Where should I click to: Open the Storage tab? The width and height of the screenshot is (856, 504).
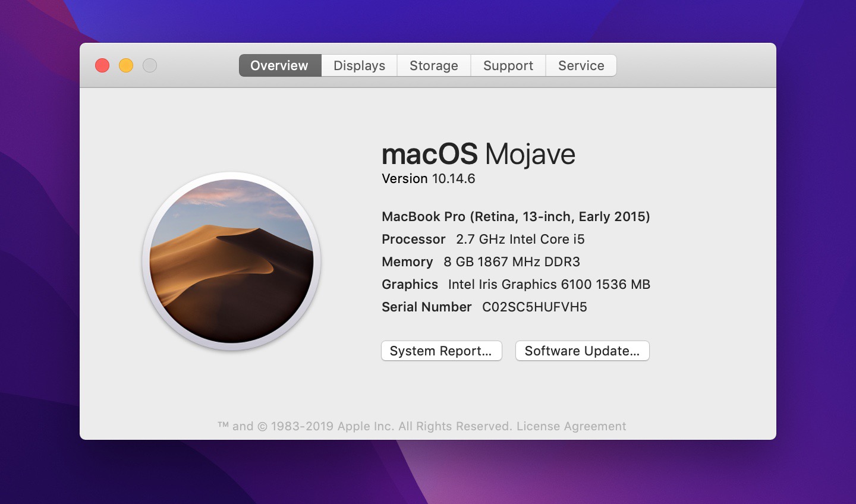[434, 65]
